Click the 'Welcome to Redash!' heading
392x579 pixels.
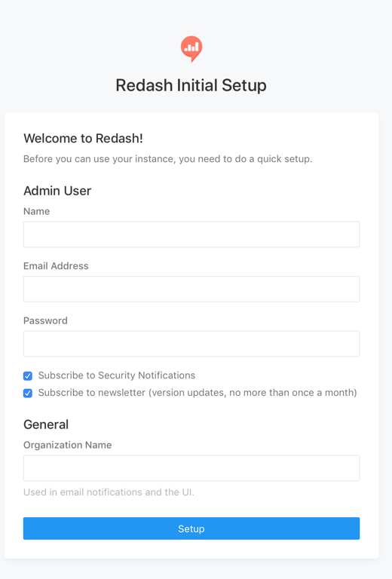coord(83,139)
